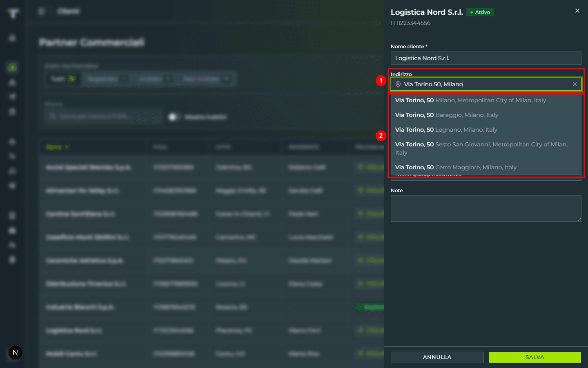Click inside the Note text area

coord(486,209)
